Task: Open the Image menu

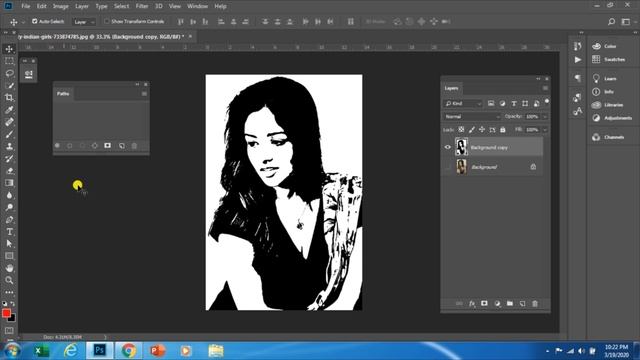Action: click(x=60, y=6)
